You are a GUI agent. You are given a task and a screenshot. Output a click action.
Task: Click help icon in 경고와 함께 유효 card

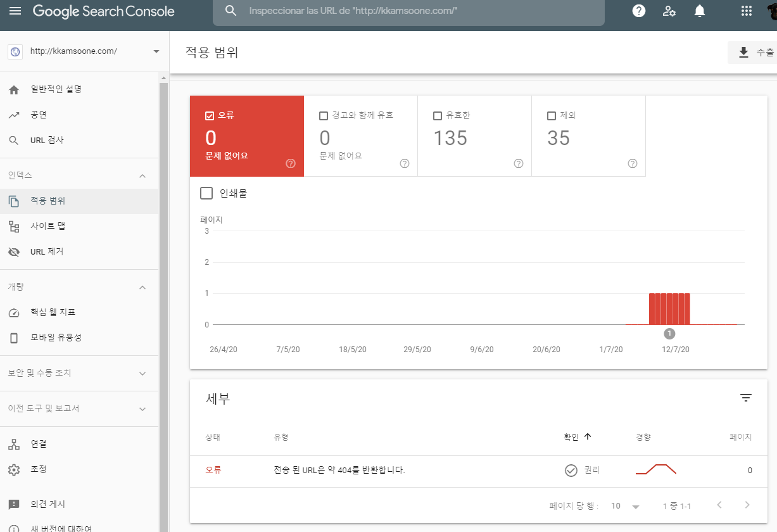pyautogui.click(x=405, y=163)
